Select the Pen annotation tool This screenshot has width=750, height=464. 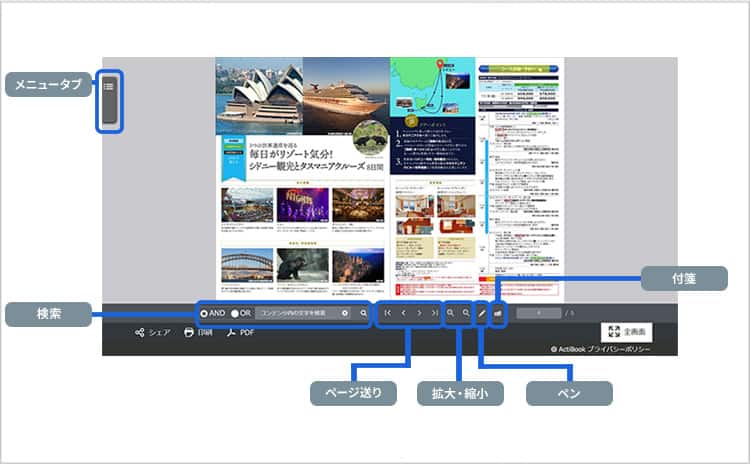pyautogui.click(x=482, y=313)
